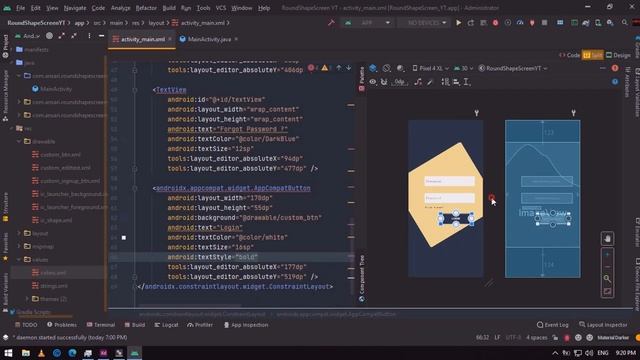
Task: Click the Collapse All icon in Project panel
Action: pyautogui.click(x=74, y=36)
